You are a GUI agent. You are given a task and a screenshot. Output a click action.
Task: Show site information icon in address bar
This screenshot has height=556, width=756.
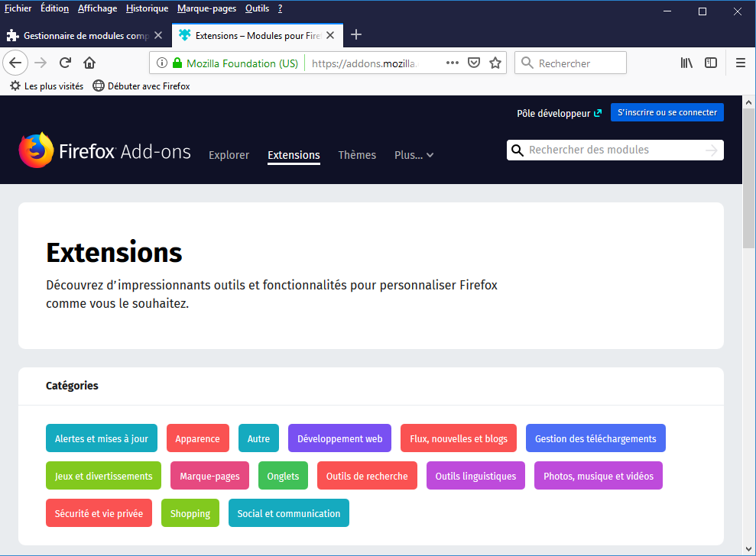point(162,63)
